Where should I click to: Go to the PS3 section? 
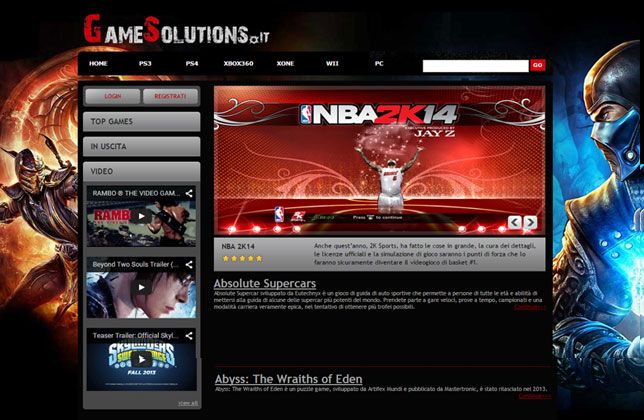[145, 64]
